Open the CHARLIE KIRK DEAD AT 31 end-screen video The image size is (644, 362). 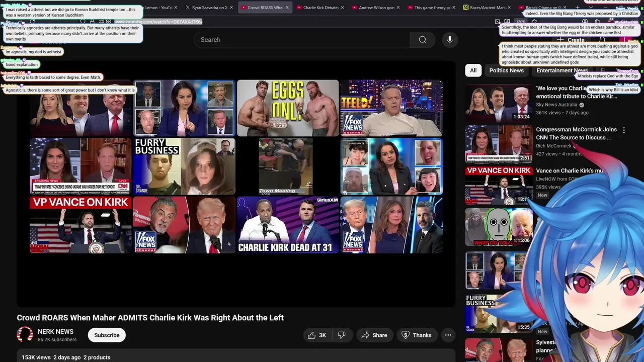[x=288, y=225]
